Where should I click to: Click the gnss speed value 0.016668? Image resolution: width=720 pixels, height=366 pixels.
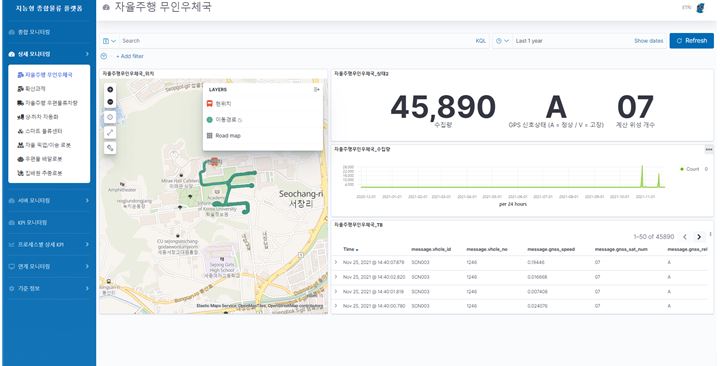(537, 277)
